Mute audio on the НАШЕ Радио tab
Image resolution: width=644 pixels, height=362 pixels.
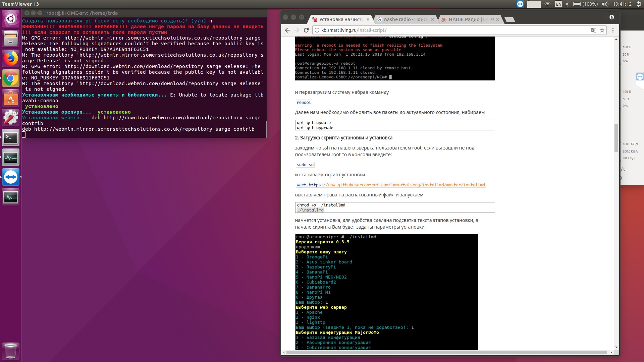(x=492, y=19)
